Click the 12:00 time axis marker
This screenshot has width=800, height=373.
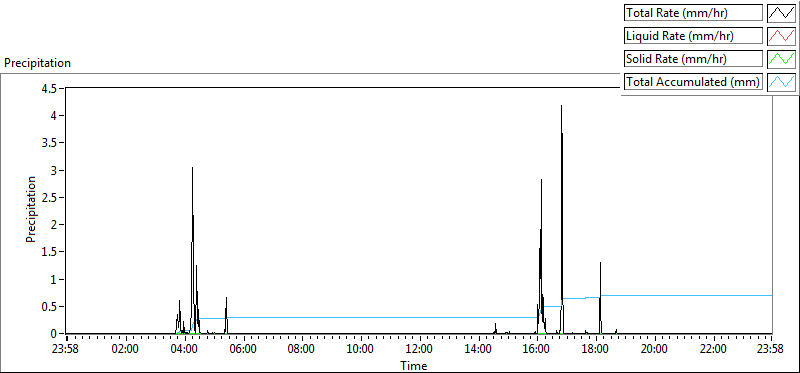coord(419,350)
